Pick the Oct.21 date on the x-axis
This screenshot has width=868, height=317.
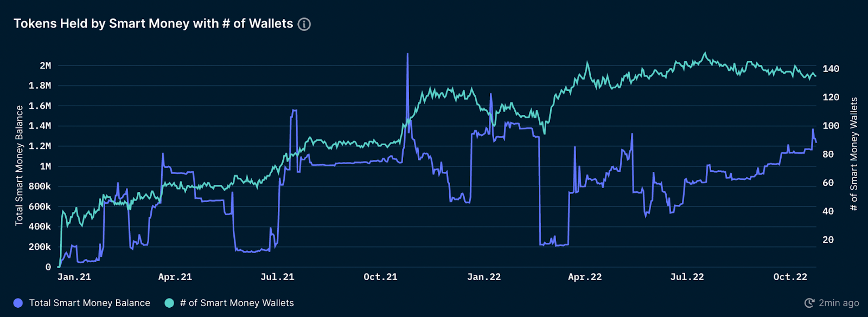pyautogui.click(x=380, y=277)
